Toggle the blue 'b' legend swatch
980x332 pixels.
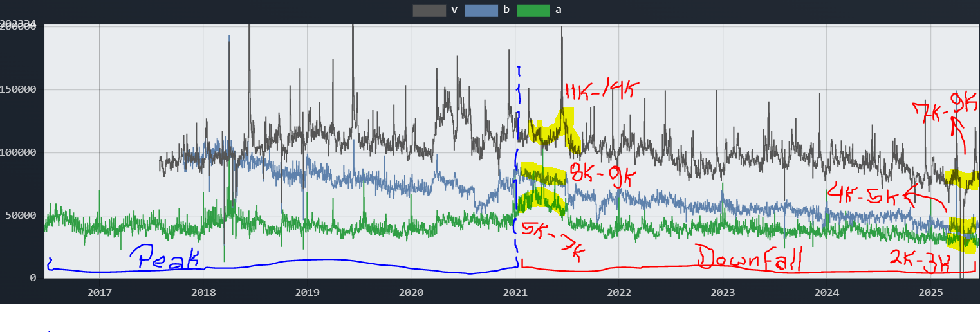(481, 10)
